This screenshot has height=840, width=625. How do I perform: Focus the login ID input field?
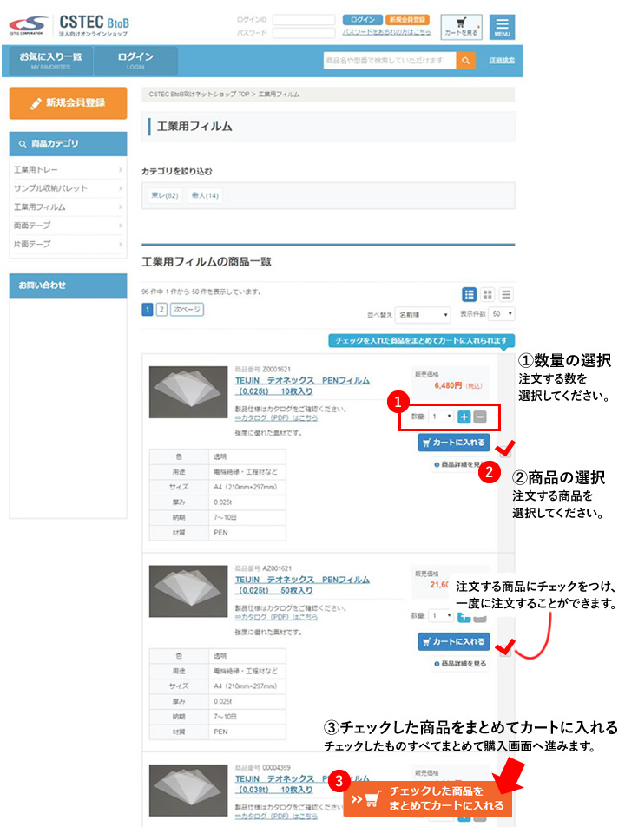tap(304, 20)
